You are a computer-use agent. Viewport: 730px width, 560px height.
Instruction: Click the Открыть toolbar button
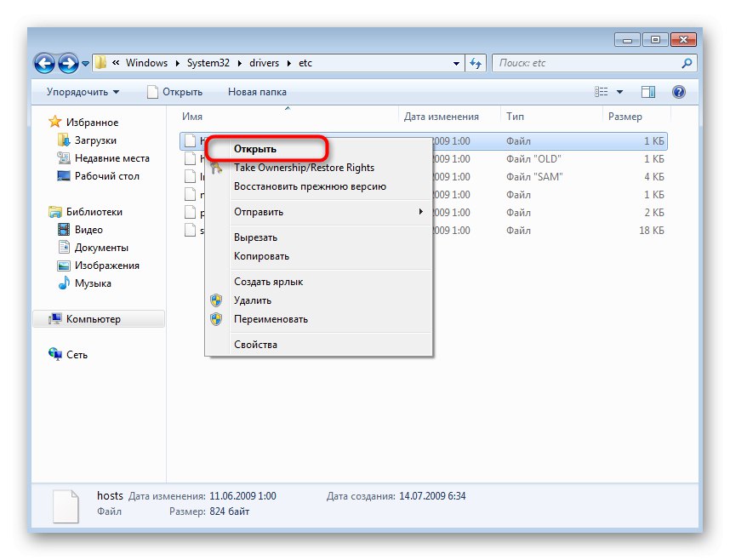[174, 92]
